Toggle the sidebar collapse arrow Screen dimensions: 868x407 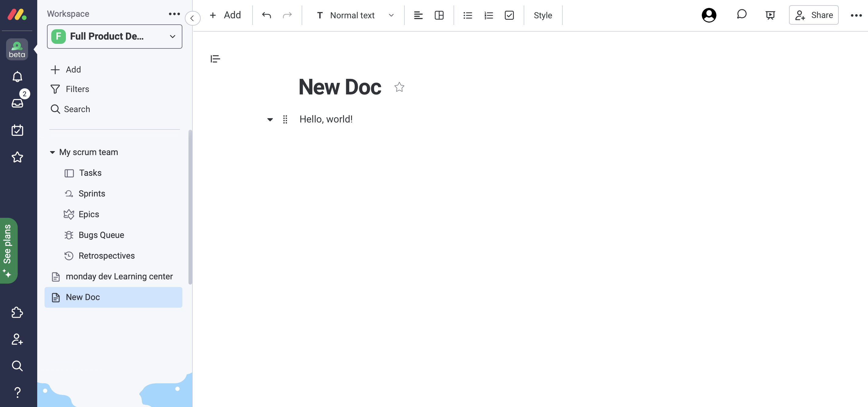point(193,18)
